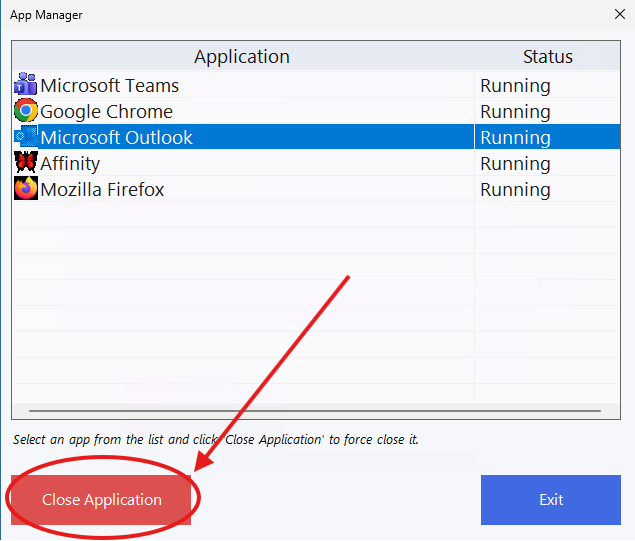This screenshot has height=541, width=635.
Task: Choose the Affinity application row
Action: [x=70, y=164]
